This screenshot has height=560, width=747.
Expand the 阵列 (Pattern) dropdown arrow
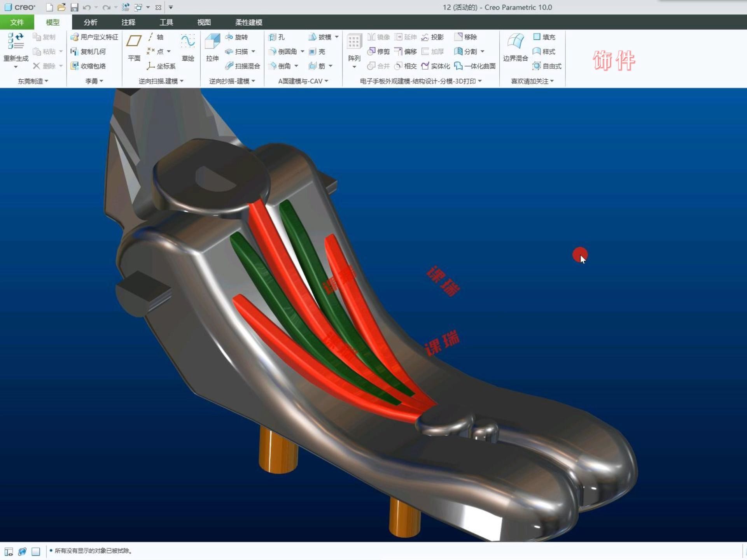354,67
